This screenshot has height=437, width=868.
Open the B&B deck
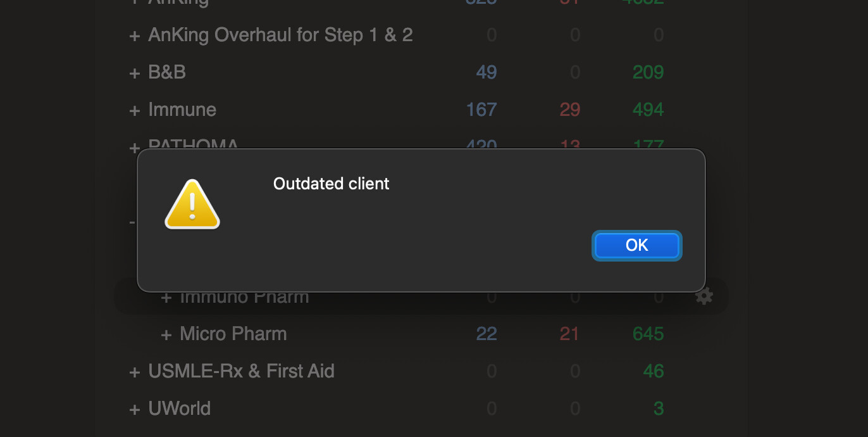(167, 72)
